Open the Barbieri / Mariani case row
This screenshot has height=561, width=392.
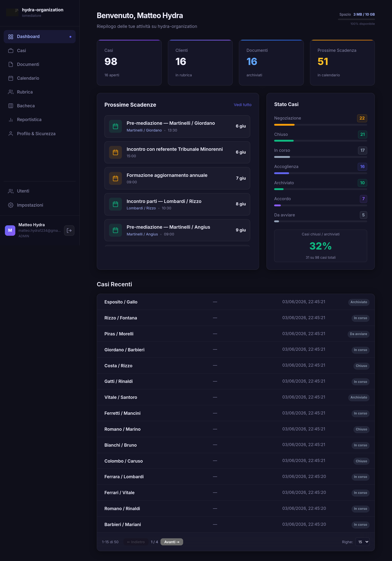click(236, 524)
